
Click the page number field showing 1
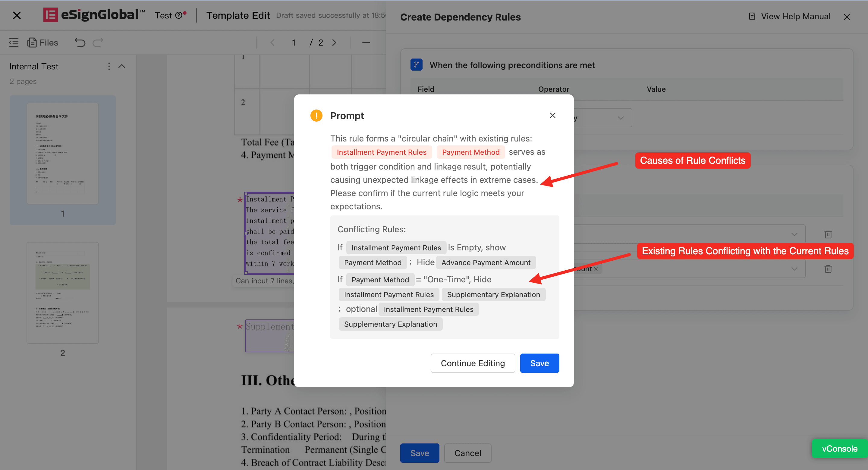294,43
